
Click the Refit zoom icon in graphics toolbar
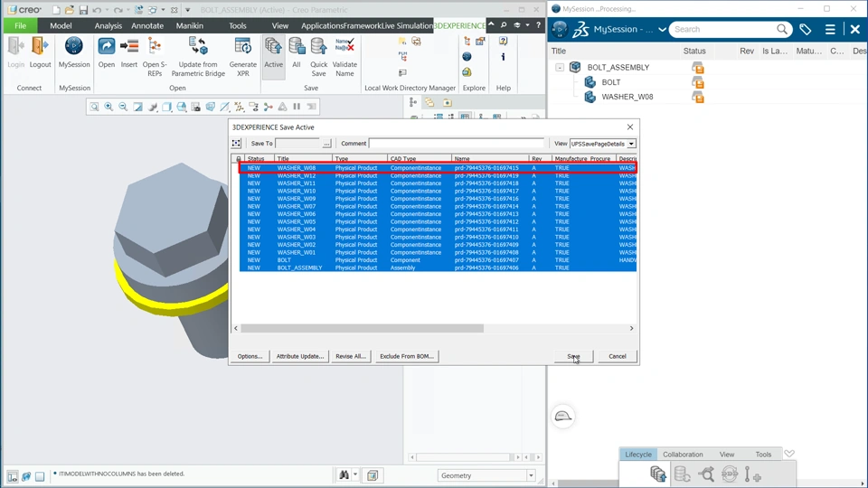pyautogui.click(x=94, y=107)
